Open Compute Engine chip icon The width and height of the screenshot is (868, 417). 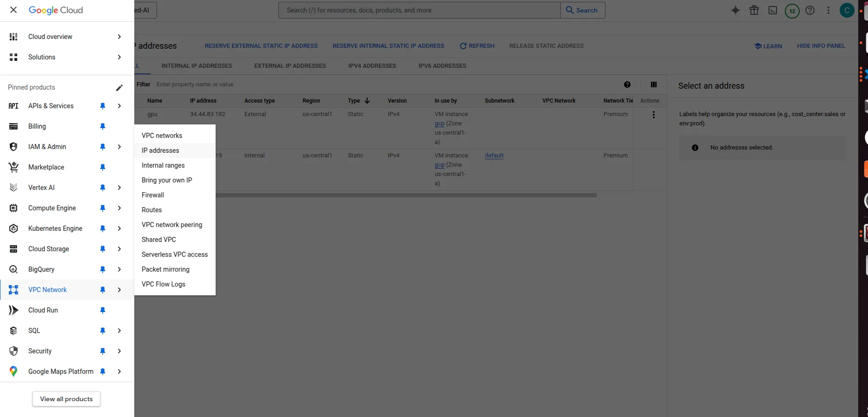point(13,208)
